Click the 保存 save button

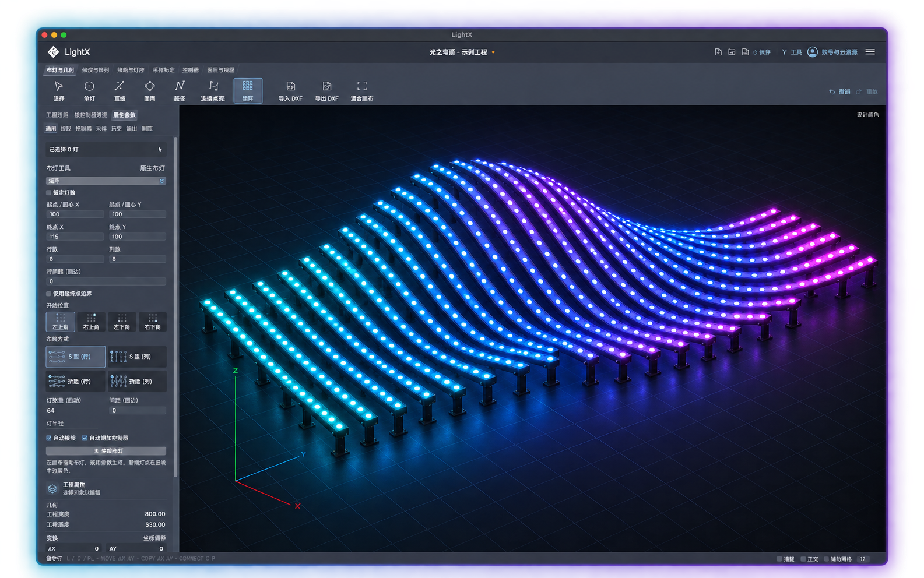tap(762, 52)
